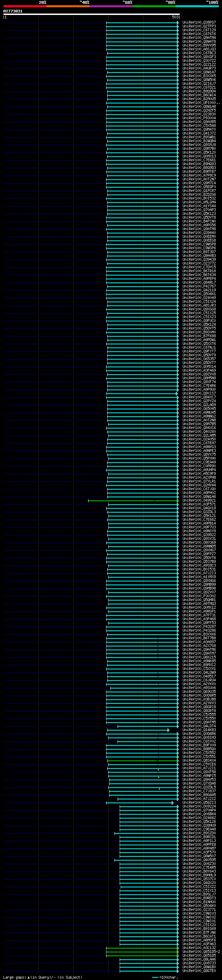Open hit UniRef100_C6TI29
222x980 pixels.
point(199,30)
